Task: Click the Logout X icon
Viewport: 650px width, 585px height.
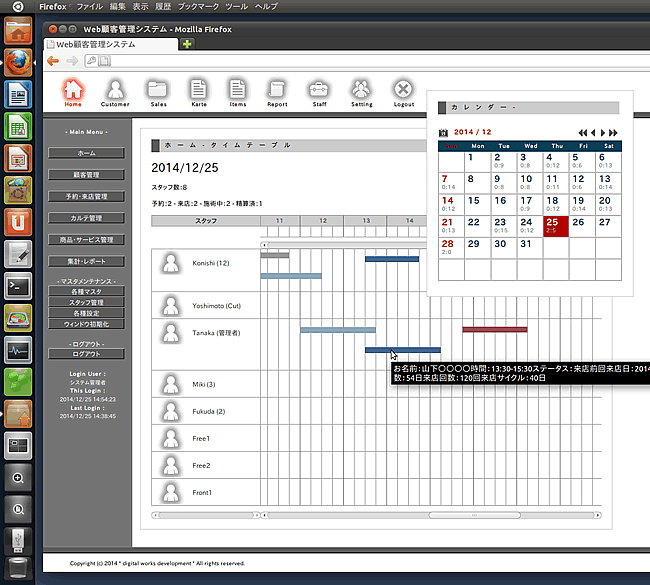Action: tap(404, 90)
